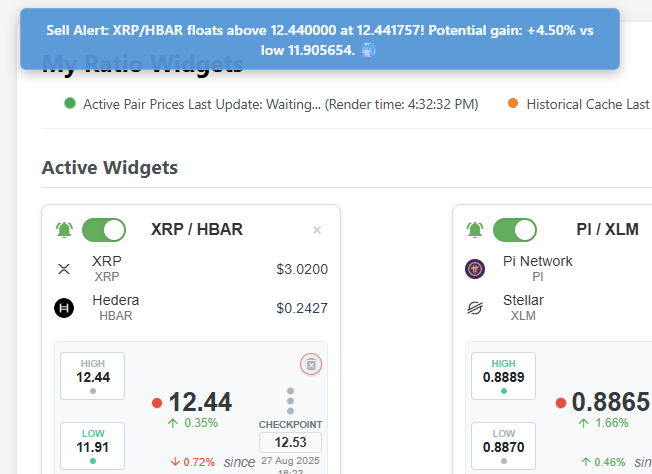Click the PI/XLM HIGH 0.8889 box
This screenshot has width=652, height=474.
pyautogui.click(x=503, y=376)
